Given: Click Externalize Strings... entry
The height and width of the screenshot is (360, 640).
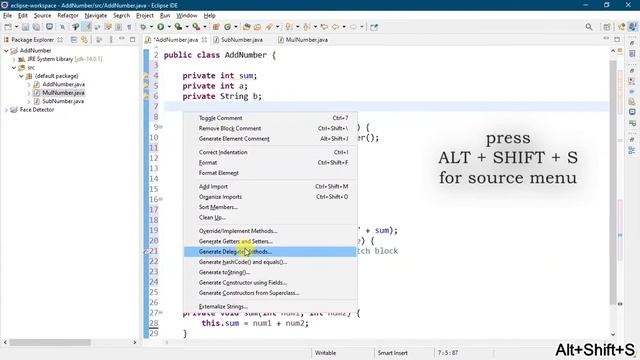Looking at the screenshot, I should (x=270, y=307).
